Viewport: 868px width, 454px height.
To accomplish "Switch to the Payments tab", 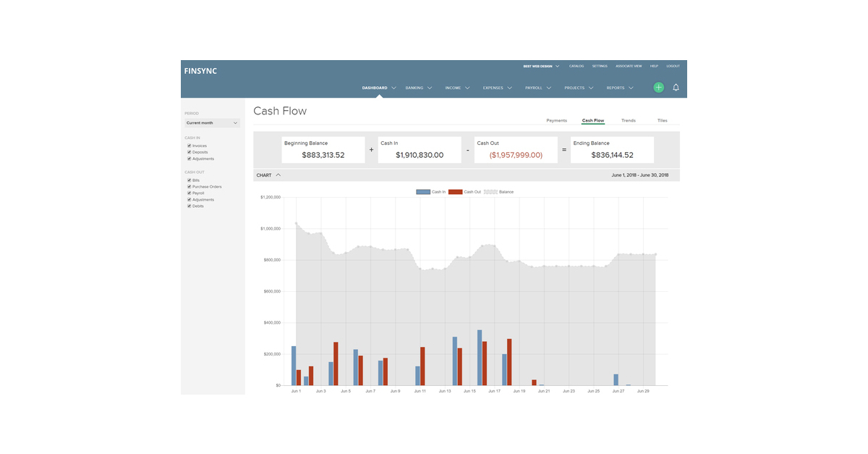I will tap(556, 120).
